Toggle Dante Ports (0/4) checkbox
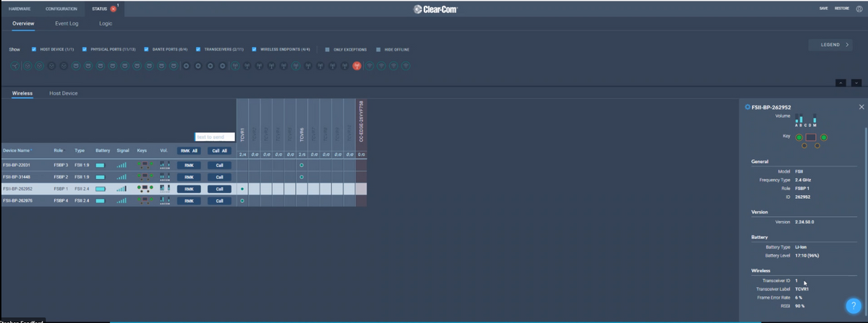 pyautogui.click(x=147, y=50)
